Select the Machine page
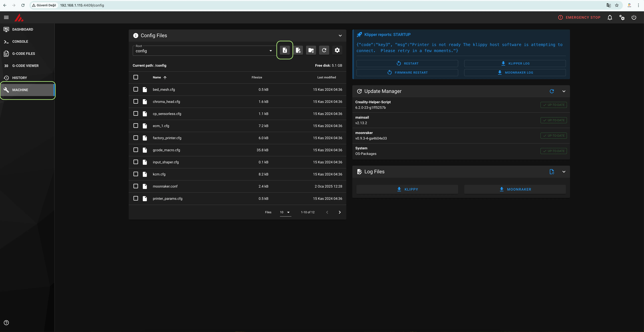Screen dimensions: 644x332 click(x=27, y=90)
